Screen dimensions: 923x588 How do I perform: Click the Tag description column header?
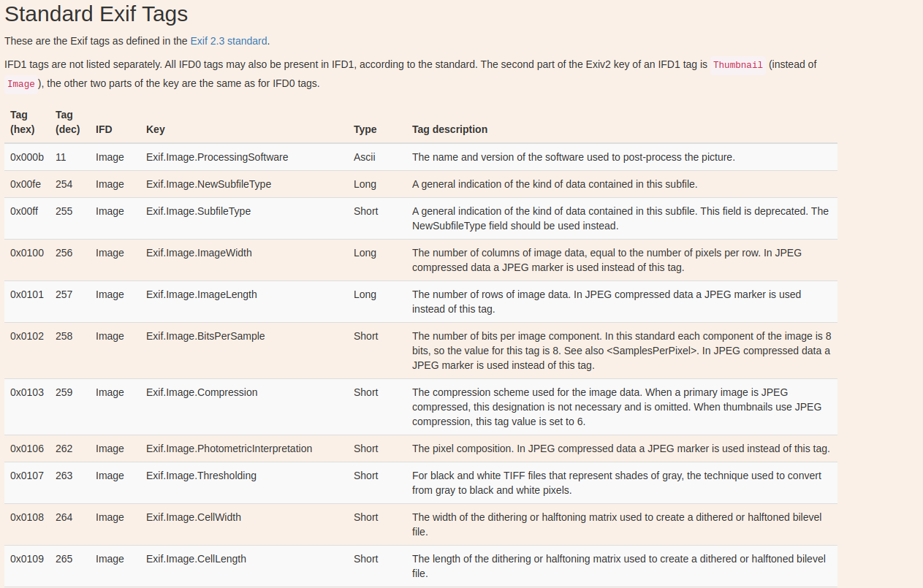click(x=449, y=129)
